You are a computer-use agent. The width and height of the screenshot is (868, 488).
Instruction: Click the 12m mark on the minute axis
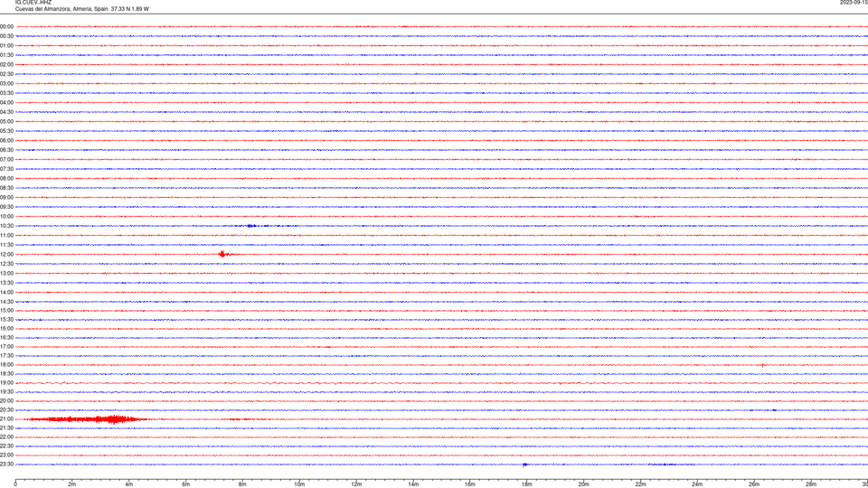[x=356, y=484]
